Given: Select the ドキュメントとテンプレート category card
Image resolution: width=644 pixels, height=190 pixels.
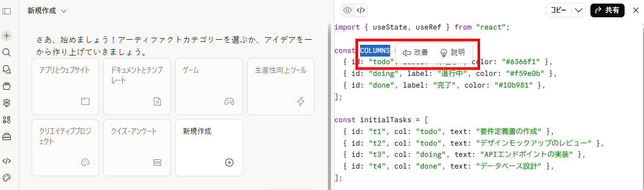Looking at the screenshot, I should tap(137, 86).
